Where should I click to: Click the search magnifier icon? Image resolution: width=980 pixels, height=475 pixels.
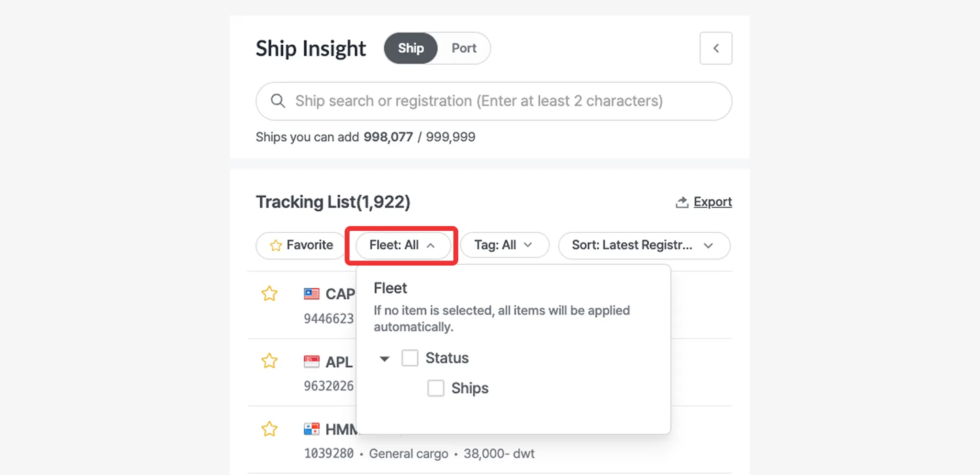(x=278, y=101)
